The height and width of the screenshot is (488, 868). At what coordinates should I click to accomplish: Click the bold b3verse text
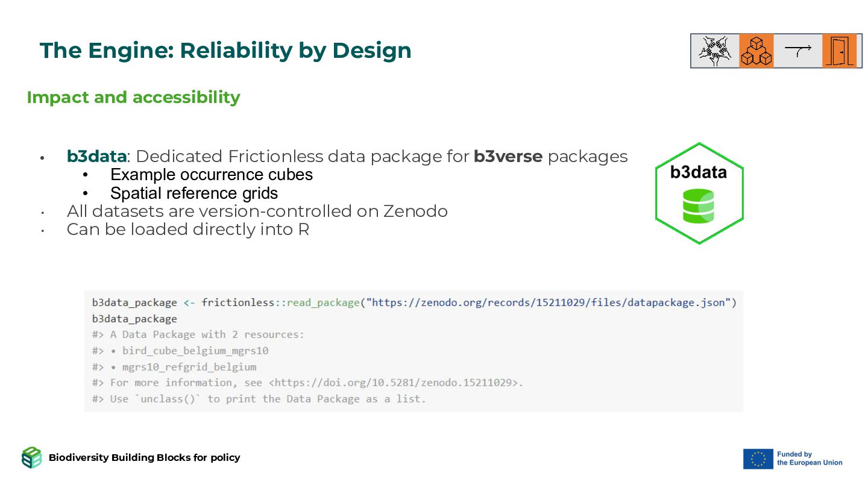click(x=508, y=157)
